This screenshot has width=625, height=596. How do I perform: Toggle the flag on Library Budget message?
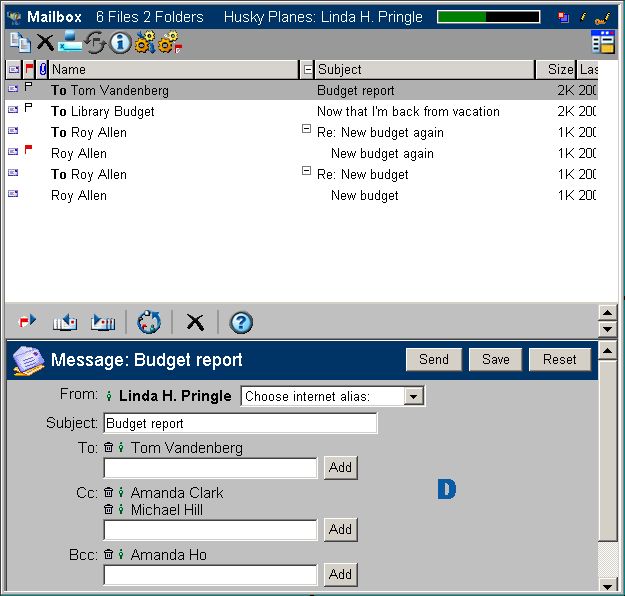click(x=29, y=110)
